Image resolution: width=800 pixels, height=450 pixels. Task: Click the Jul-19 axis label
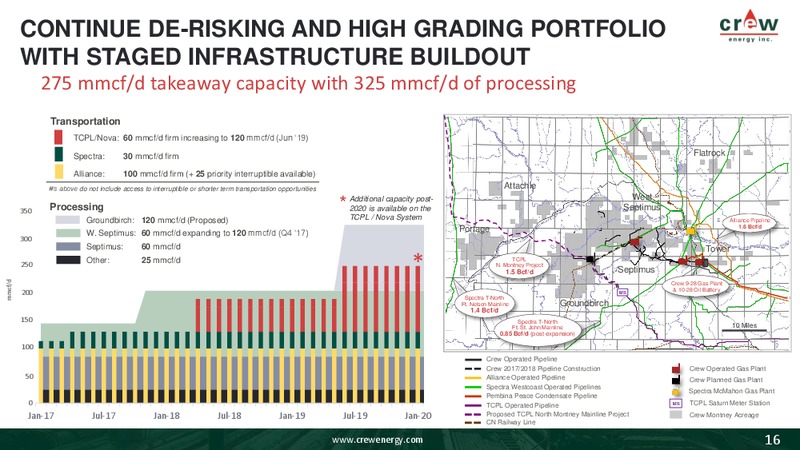point(355,415)
